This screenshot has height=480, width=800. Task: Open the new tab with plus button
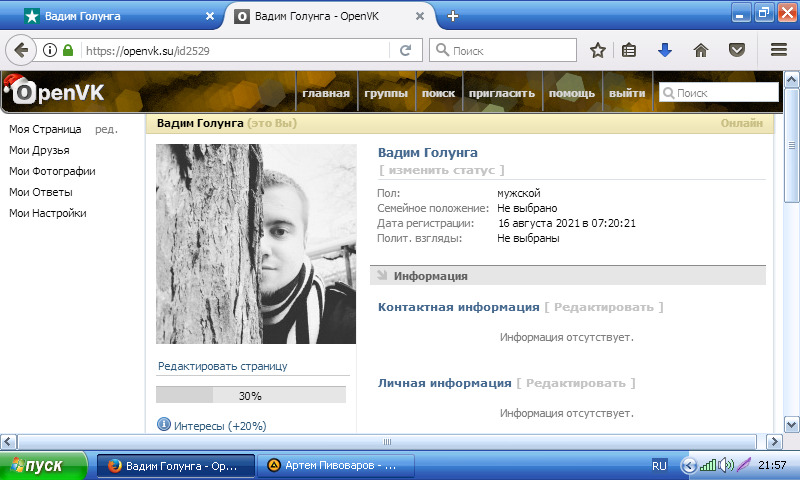tap(453, 16)
